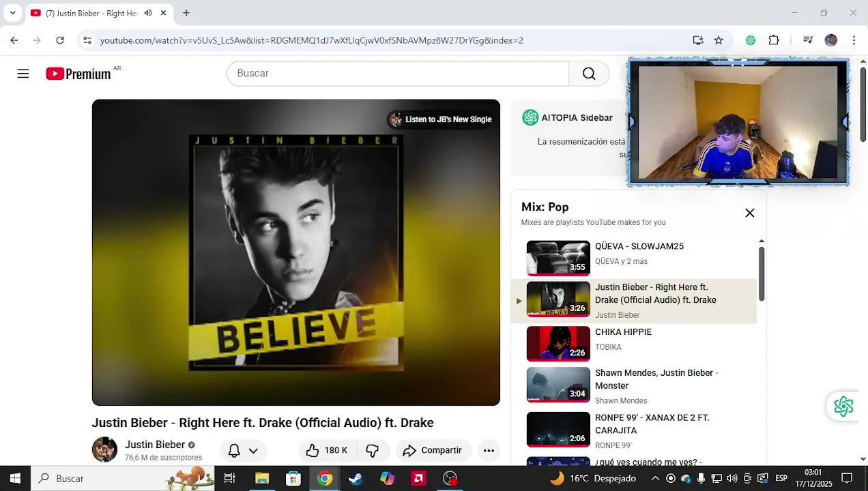Click Windows taskbar Buscar search box
This screenshot has width=868, height=491.
point(123,478)
